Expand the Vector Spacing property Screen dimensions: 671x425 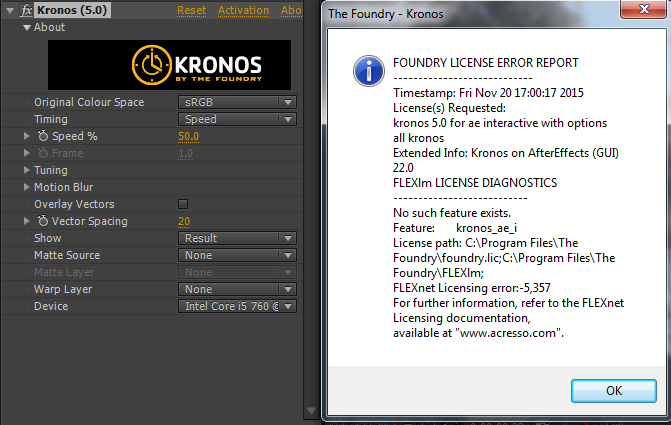pos(27,221)
